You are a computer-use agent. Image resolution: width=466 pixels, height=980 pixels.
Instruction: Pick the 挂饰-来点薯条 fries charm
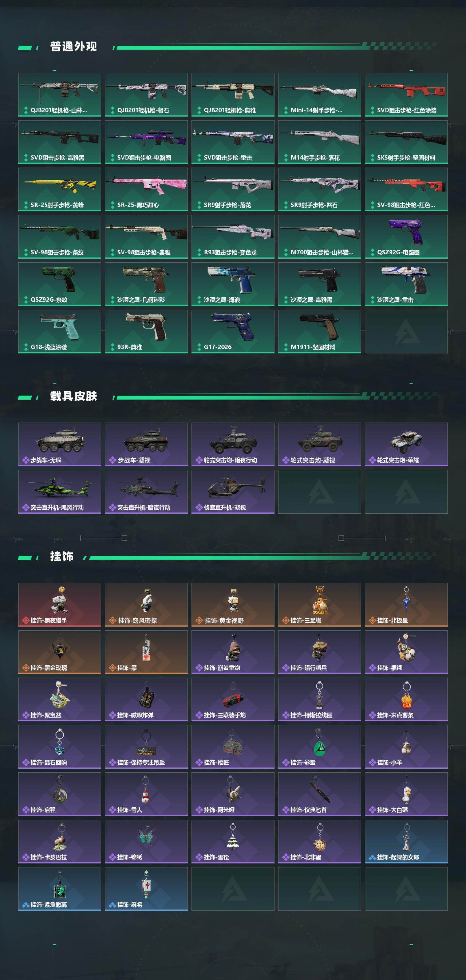pyautogui.click(x=406, y=699)
